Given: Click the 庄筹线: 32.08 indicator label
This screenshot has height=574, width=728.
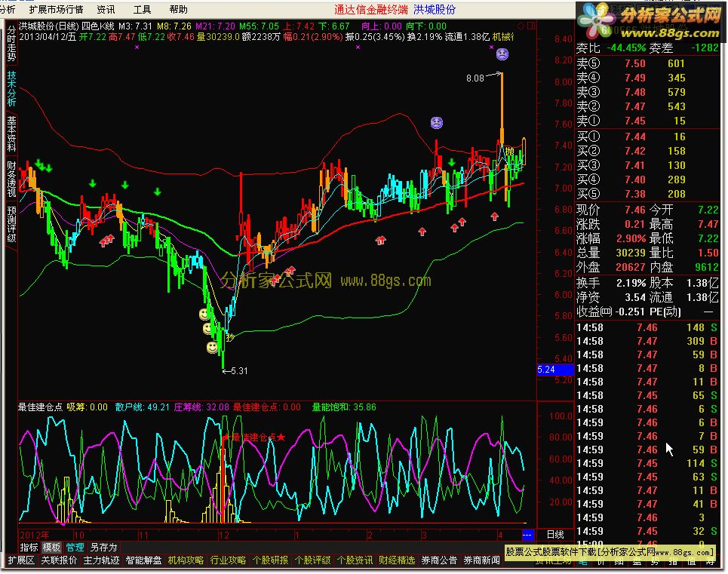Looking at the screenshot, I should point(201,407).
